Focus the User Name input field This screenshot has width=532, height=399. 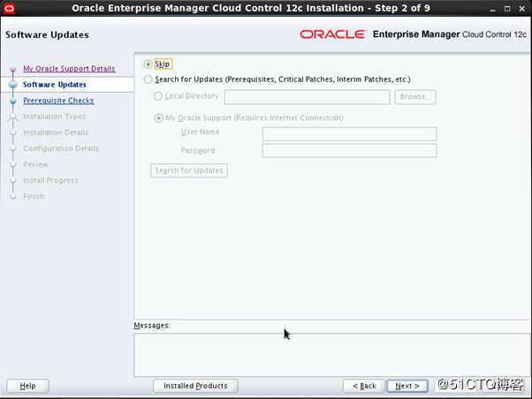[349, 134]
